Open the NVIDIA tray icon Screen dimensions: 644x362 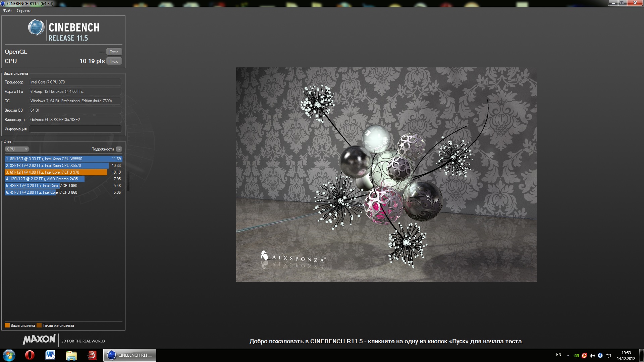(576, 356)
